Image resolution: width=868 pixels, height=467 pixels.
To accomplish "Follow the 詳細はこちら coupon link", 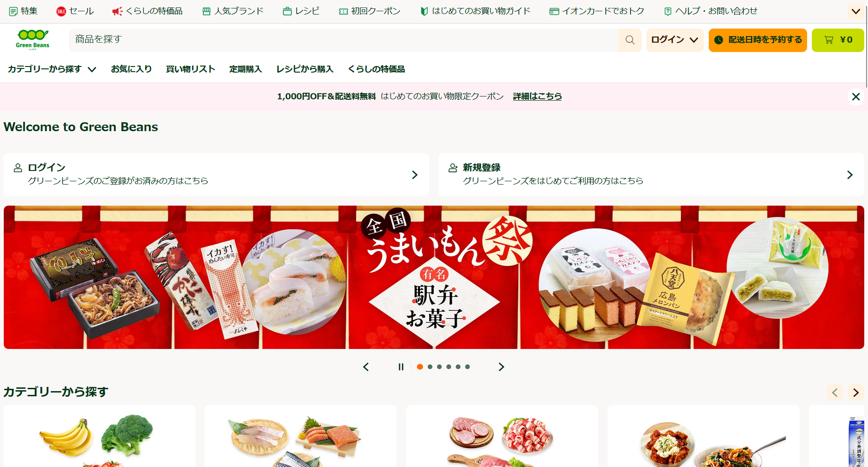I will point(537,96).
